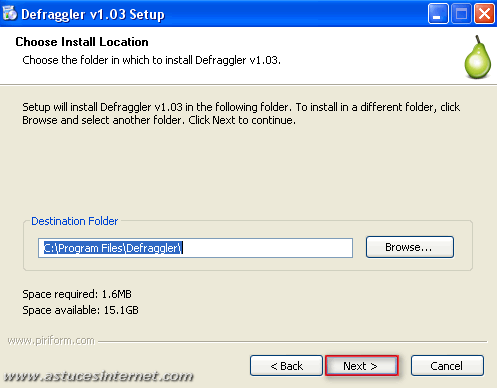Click the Space required 1.6MB text
Image resolution: width=497 pixels, height=388 pixels.
[77, 294]
